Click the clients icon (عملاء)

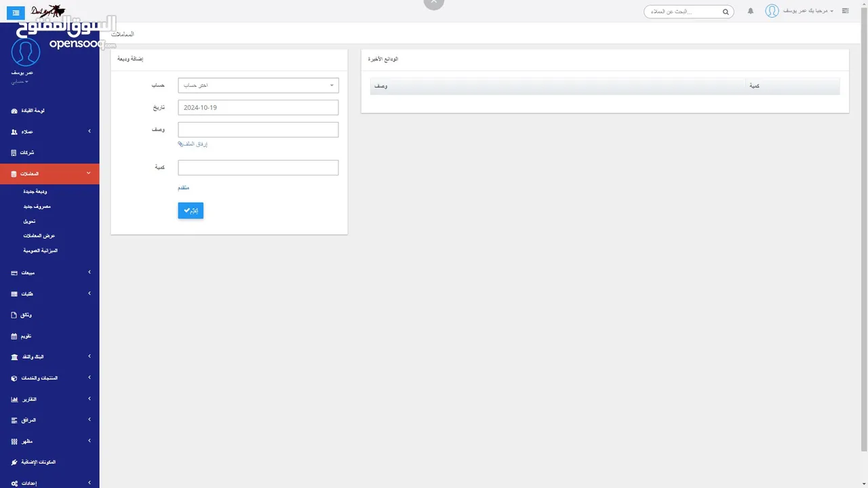coord(14,131)
